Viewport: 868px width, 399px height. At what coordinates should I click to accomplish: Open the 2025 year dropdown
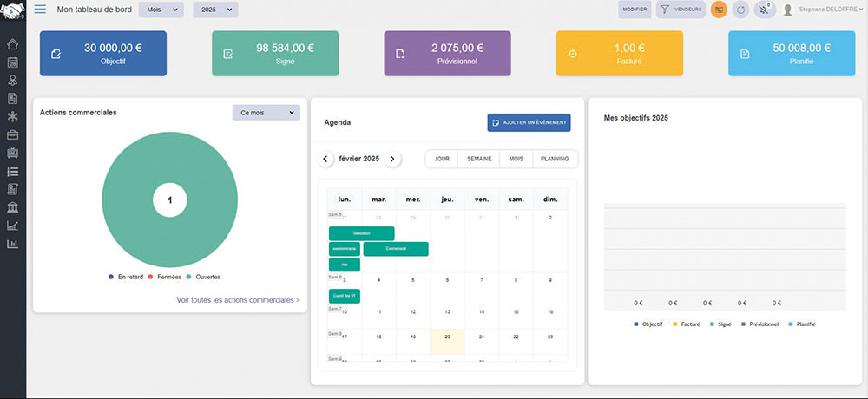(x=214, y=10)
